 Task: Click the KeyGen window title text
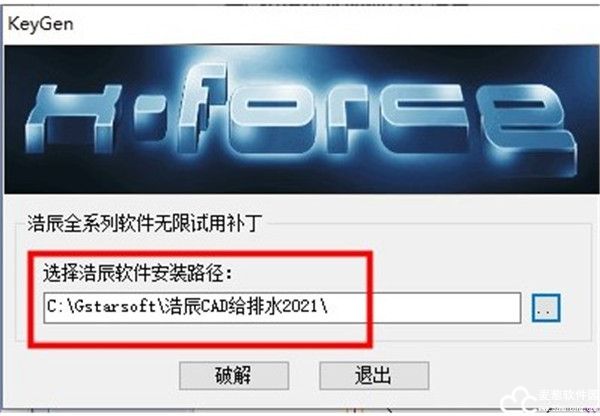tap(41, 24)
